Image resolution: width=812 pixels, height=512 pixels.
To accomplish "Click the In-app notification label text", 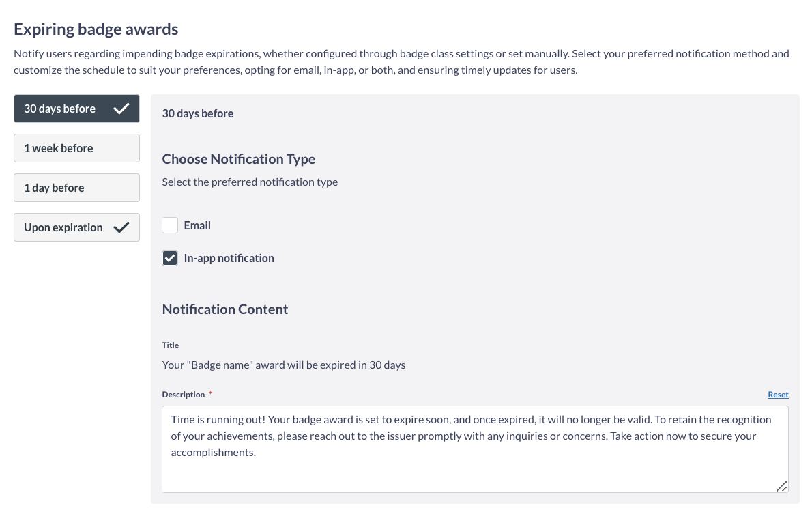I will coord(229,258).
